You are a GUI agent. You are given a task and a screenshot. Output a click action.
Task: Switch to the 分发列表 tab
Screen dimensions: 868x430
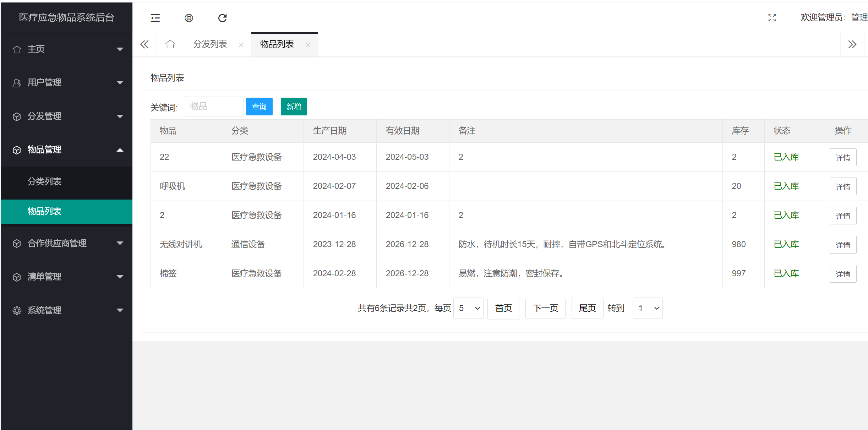[210, 44]
